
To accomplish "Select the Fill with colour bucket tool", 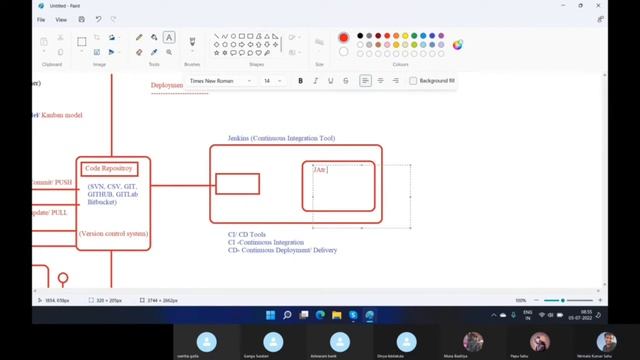I will (154, 38).
